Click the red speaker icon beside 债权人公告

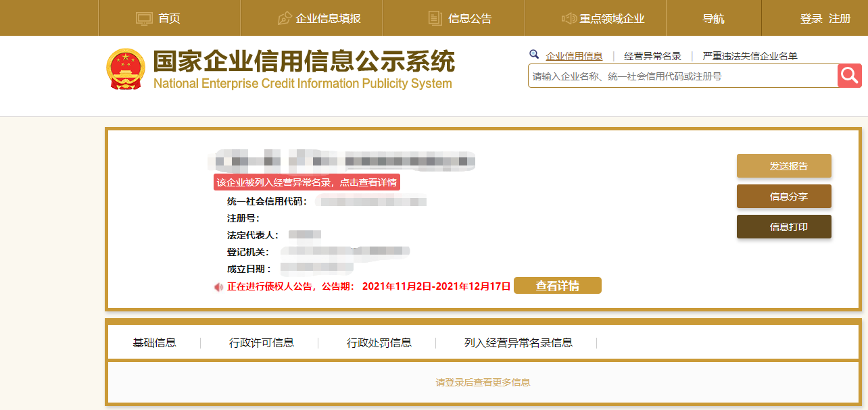coord(218,287)
